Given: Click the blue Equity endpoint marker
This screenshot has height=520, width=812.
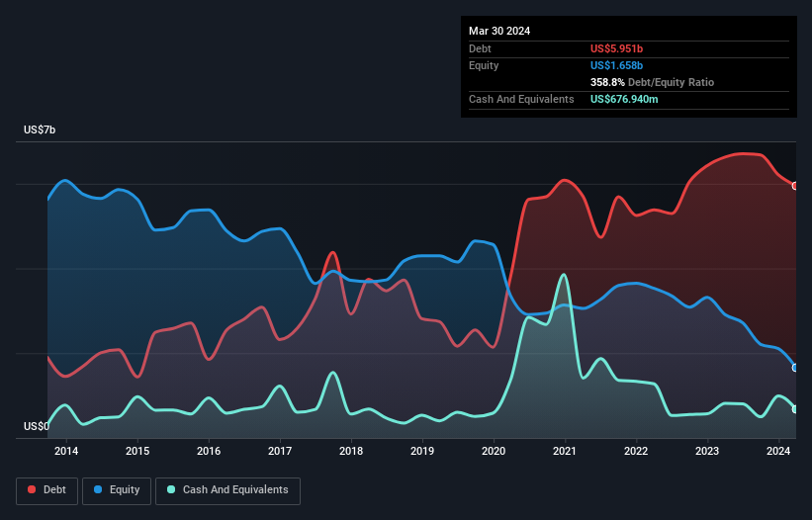Looking at the screenshot, I should (x=795, y=368).
